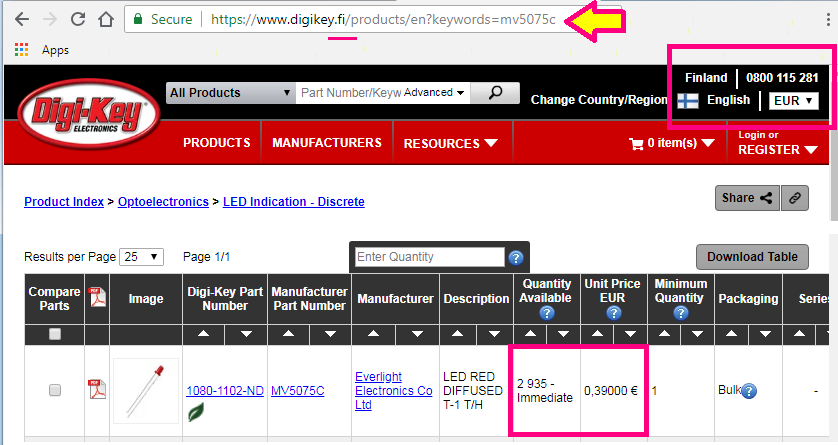
Task: Click the Finland flag icon
Action: [688, 100]
